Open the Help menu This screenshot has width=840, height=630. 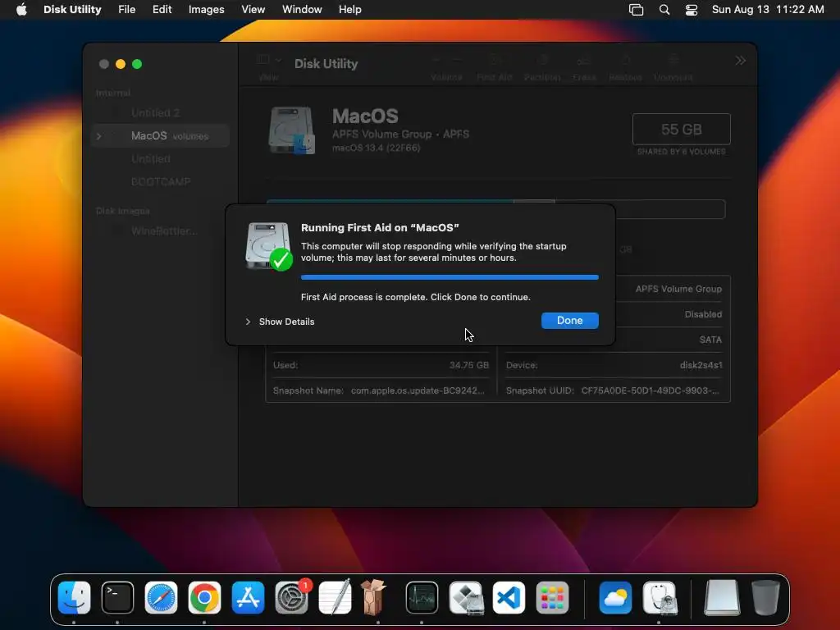(349, 10)
